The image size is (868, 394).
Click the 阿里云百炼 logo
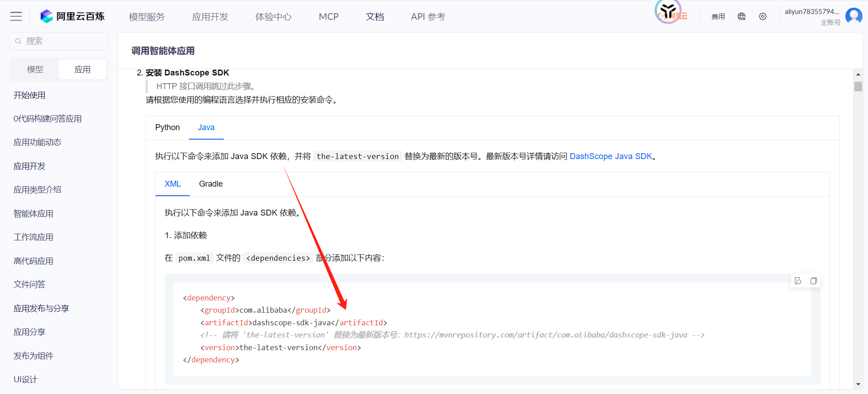pyautogui.click(x=72, y=17)
